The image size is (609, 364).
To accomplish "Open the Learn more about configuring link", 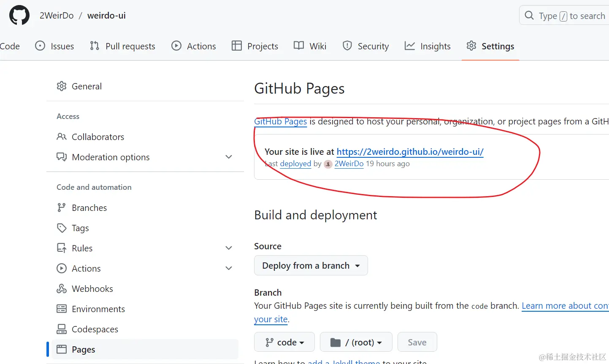I will coord(565,306).
